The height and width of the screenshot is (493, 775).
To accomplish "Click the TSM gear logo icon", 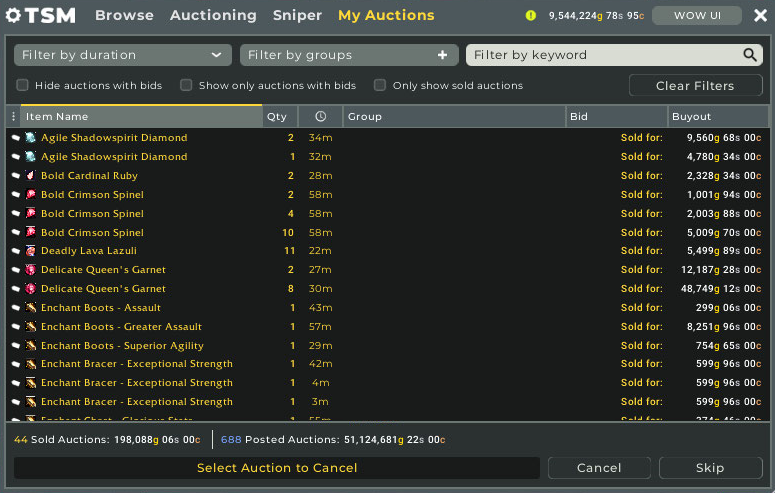I will click(14, 15).
